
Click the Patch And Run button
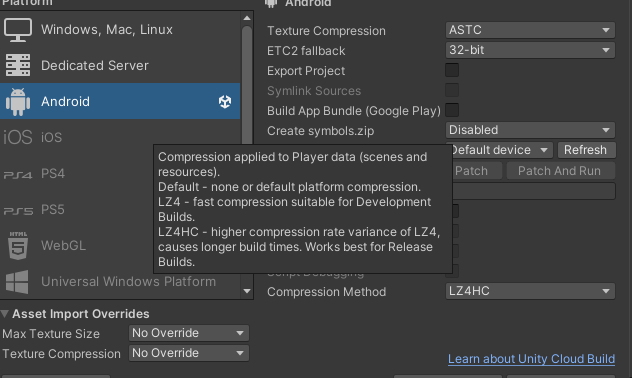point(561,170)
